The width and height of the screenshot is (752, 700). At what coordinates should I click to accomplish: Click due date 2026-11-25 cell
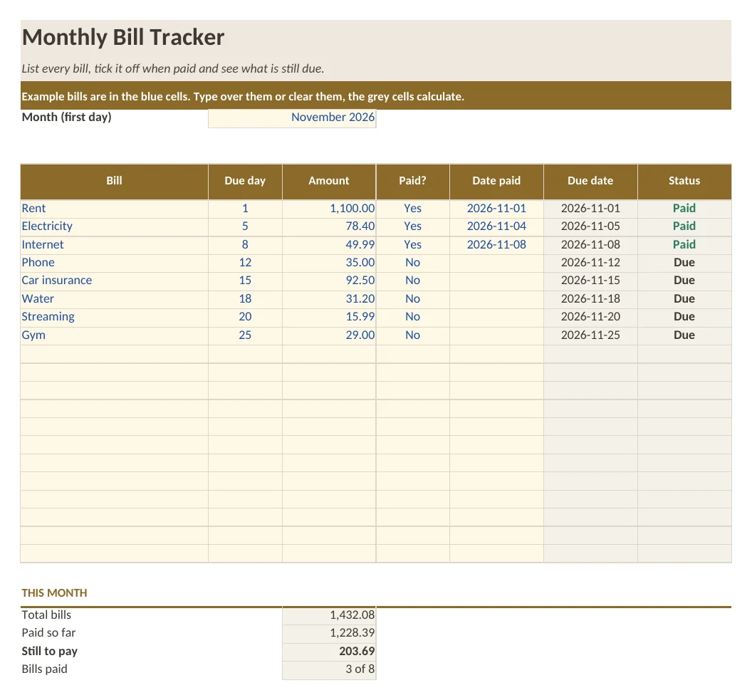pyautogui.click(x=590, y=335)
